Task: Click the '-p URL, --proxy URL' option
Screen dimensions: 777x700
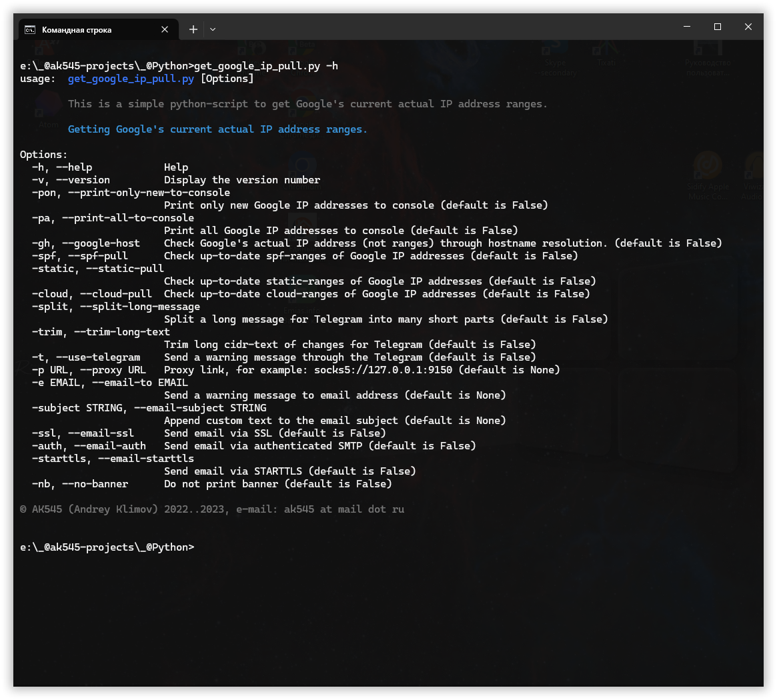Action: tap(89, 370)
